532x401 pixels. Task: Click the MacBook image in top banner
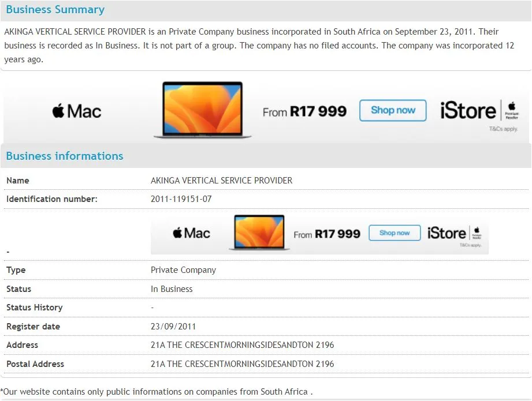[x=203, y=110]
